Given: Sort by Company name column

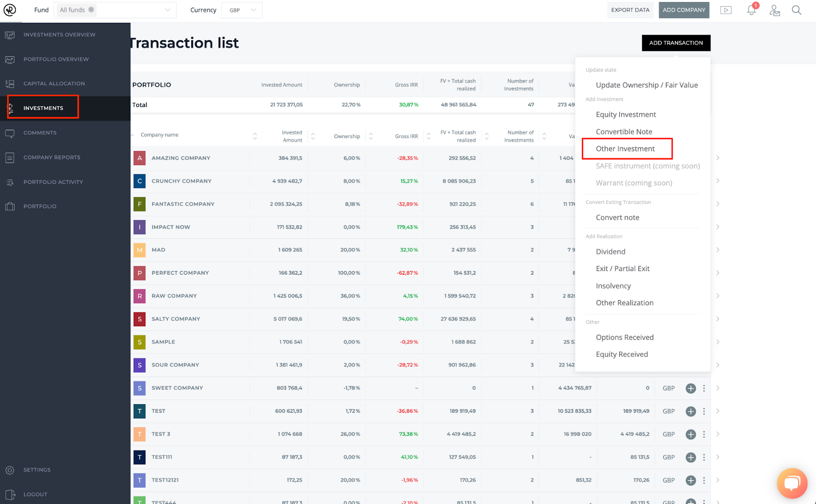Looking at the screenshot, I should tap(160, 135).
